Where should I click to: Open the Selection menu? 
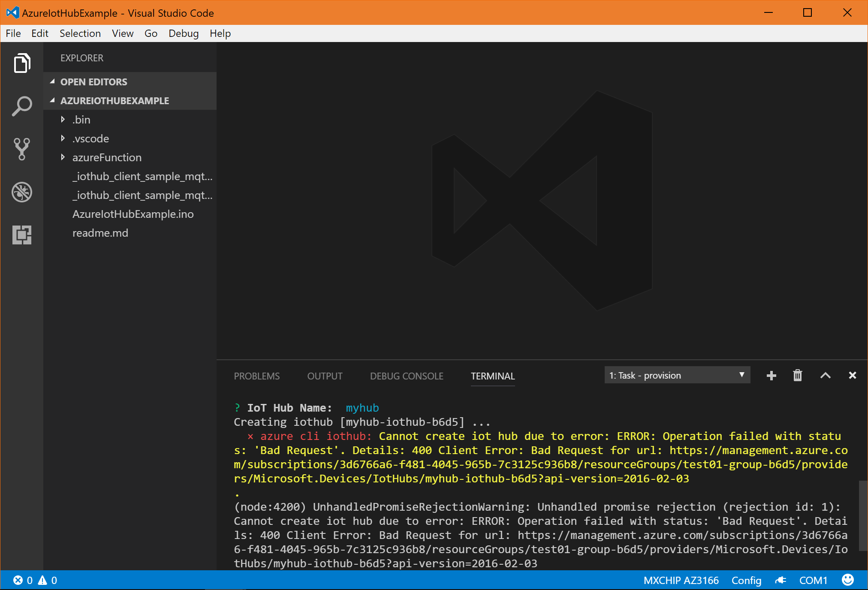coord(80,33)
